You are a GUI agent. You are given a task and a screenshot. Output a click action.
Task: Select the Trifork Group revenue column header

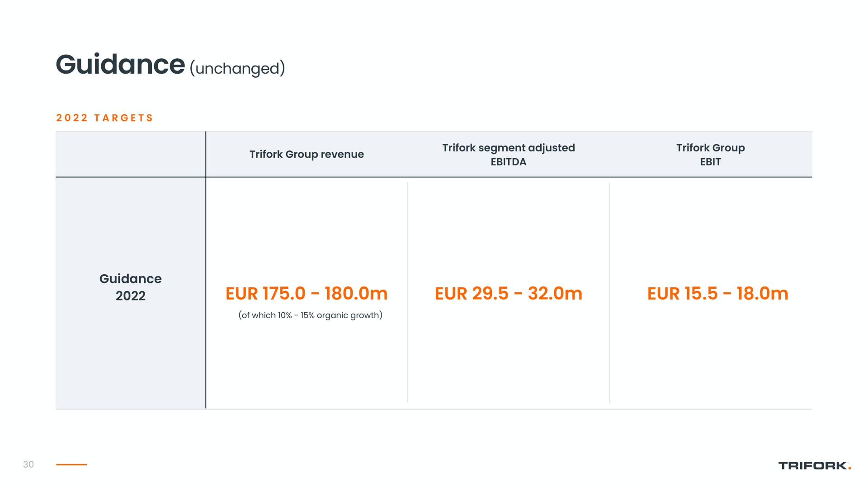click(x=307, y=155)
